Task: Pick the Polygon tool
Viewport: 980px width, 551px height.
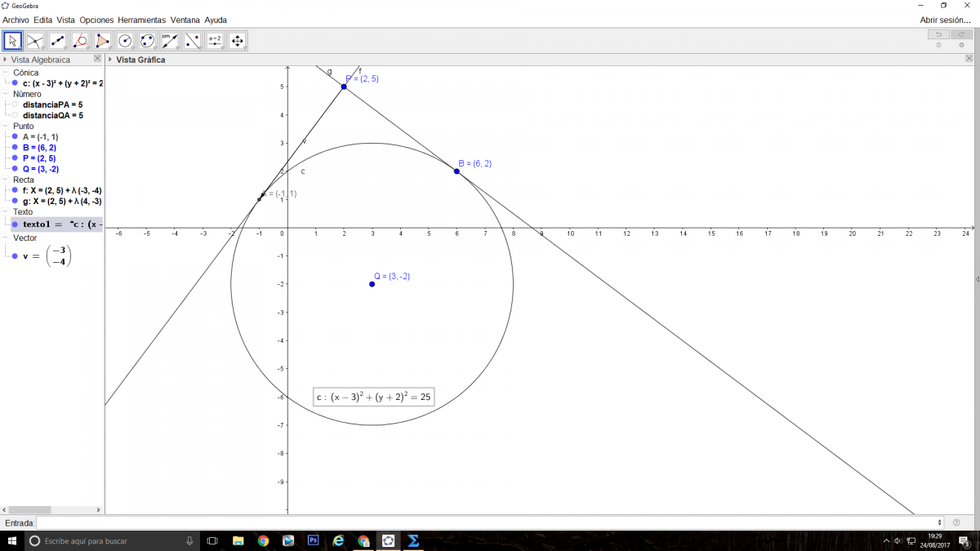Action: tap(102, 41)
